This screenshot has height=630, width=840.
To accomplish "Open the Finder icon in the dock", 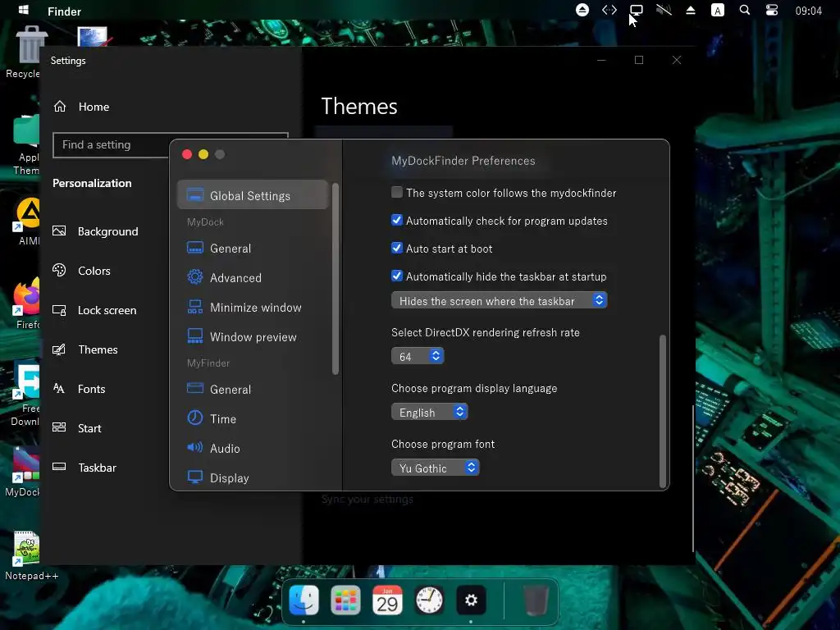I will coord(304,600).
